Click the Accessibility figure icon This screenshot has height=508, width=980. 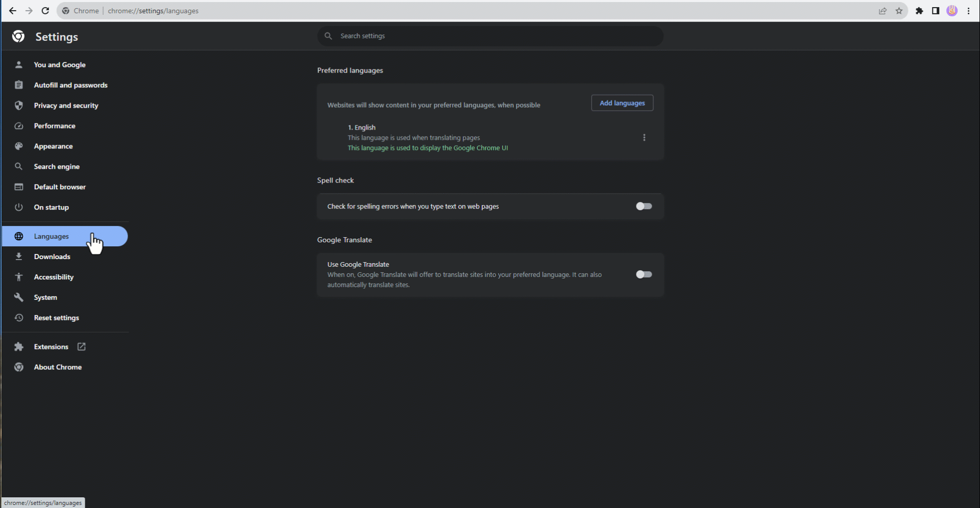click(x=19, y=277)
